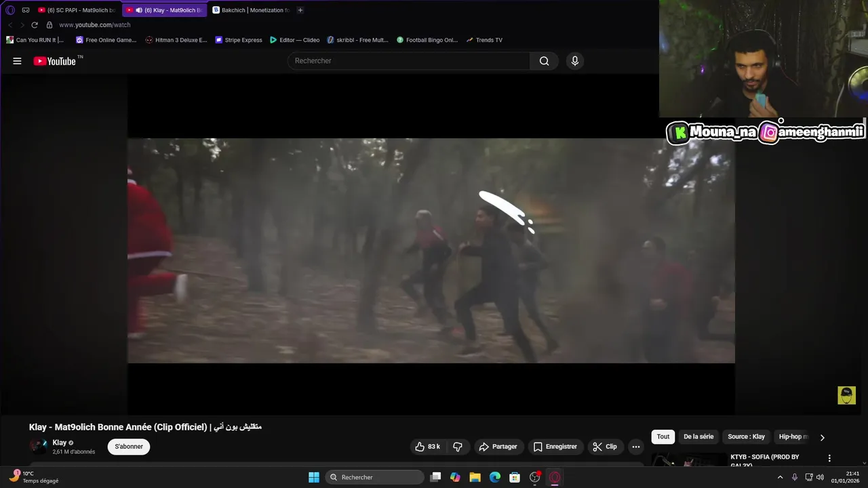Image resolution: width=868 pixels, height=488 pixels.
Task: Open the workspaces icon beside Opera logo
Action: [26, 10]
